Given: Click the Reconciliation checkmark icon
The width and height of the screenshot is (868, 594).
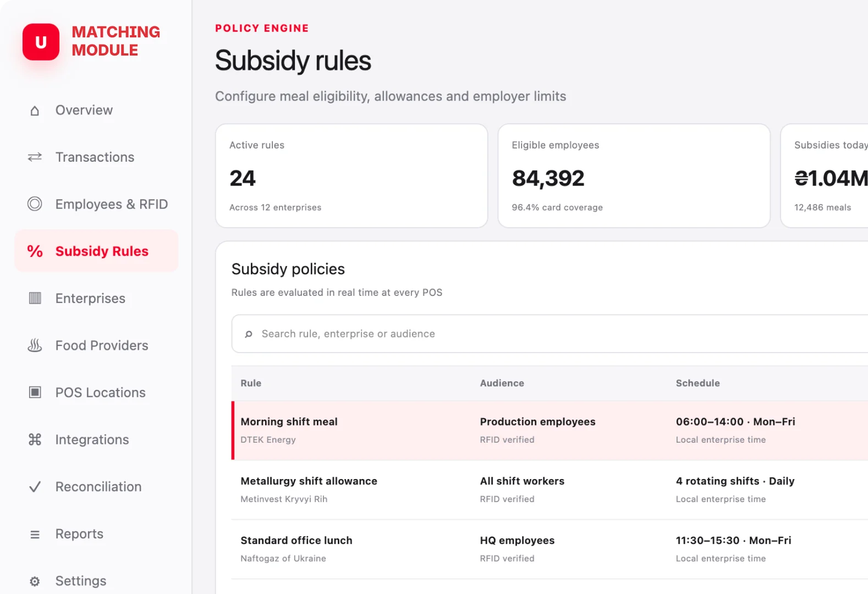Looking at the screenshot, I should [x=35, y=487].
